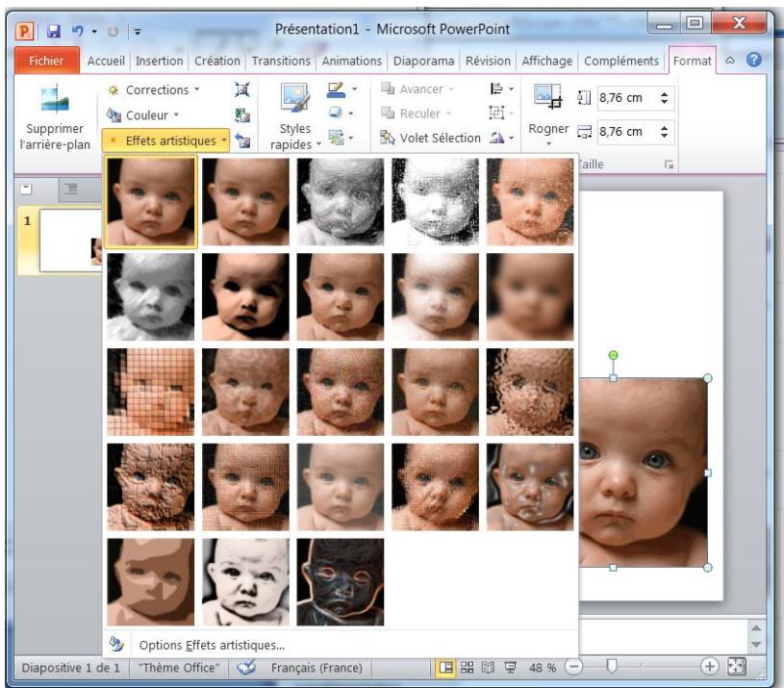Click the Undo arrow icon

pos(78,32)
